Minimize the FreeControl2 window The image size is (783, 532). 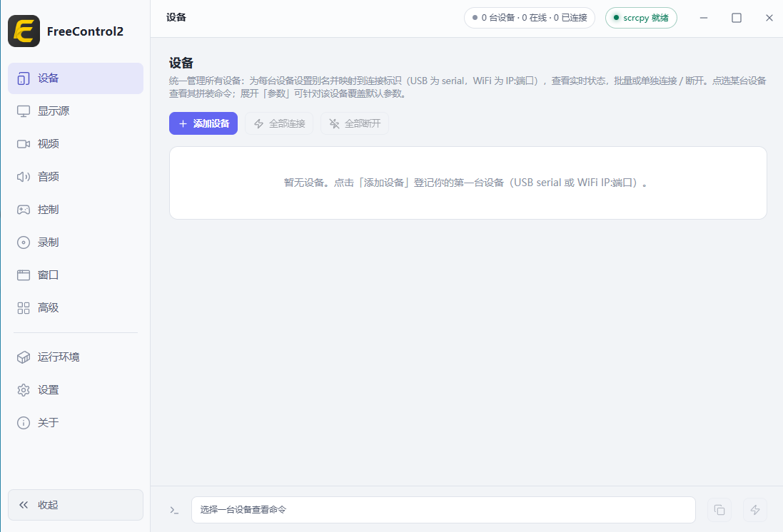[704, 18]
